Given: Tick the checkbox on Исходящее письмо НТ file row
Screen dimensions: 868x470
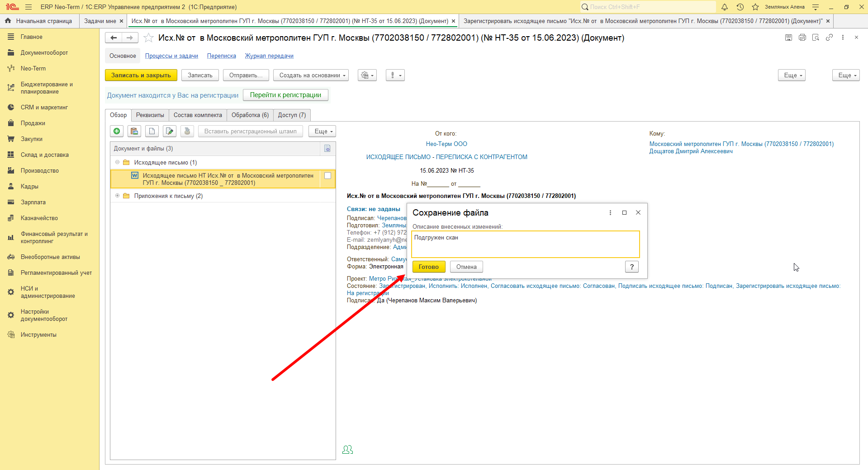Looking at the screenshot, I should (x=328, y=176).
